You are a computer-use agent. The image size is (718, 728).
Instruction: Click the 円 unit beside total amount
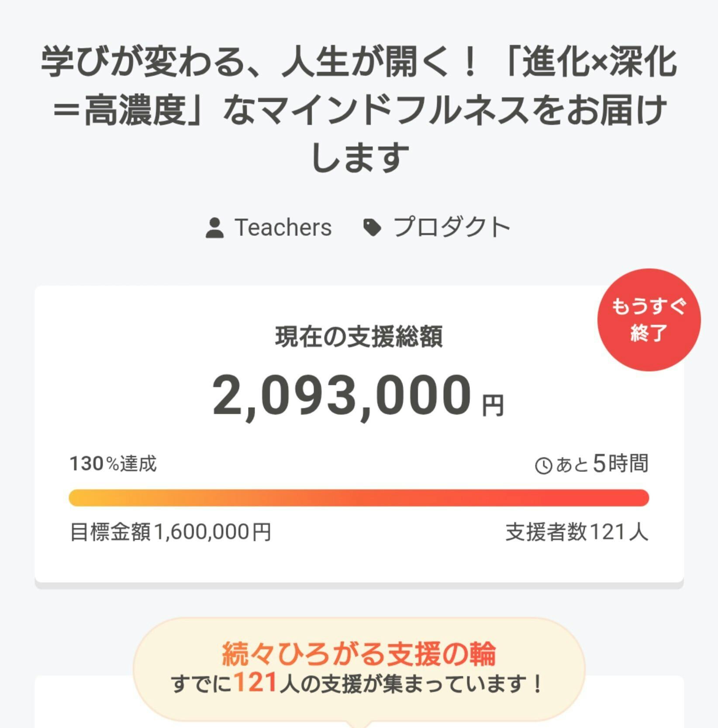[x=493, y=405]
